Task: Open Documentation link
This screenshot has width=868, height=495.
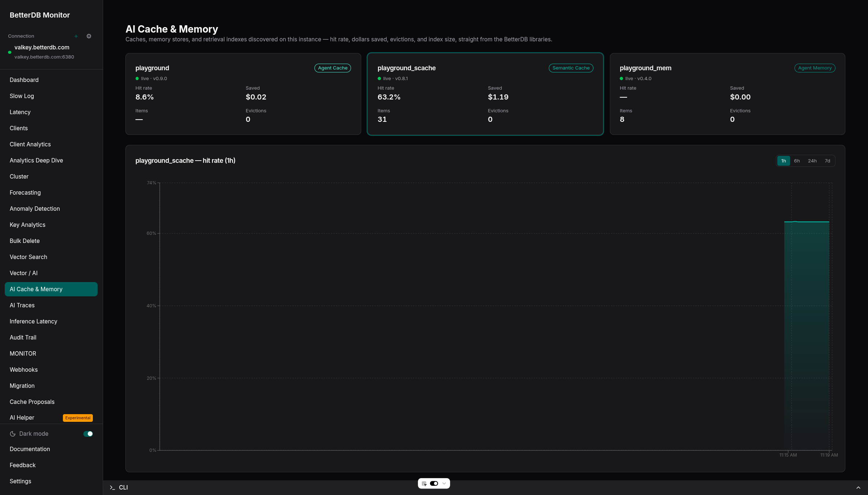Action: point(51,449)
